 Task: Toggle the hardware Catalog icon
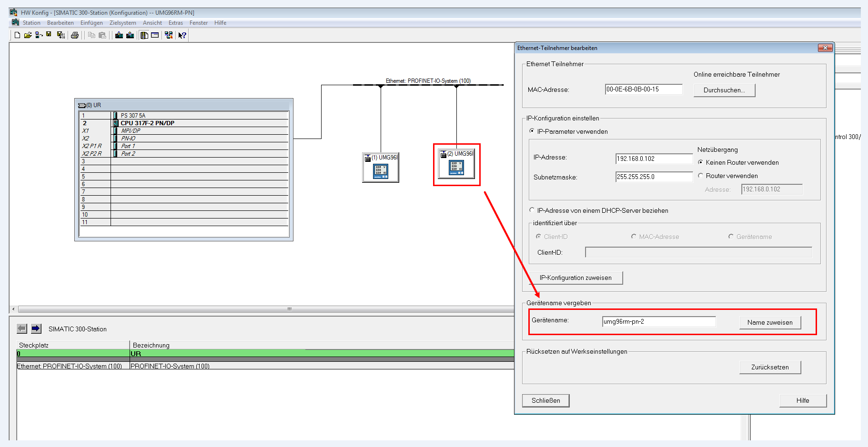144,35
